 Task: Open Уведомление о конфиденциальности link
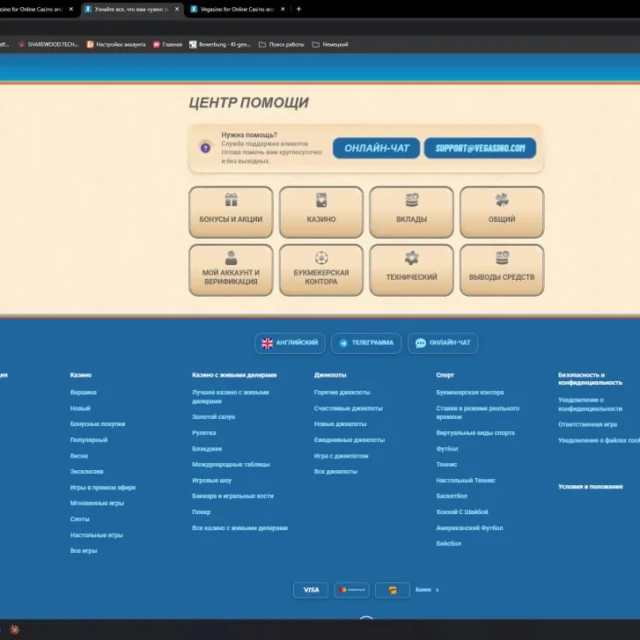[590, 404]
